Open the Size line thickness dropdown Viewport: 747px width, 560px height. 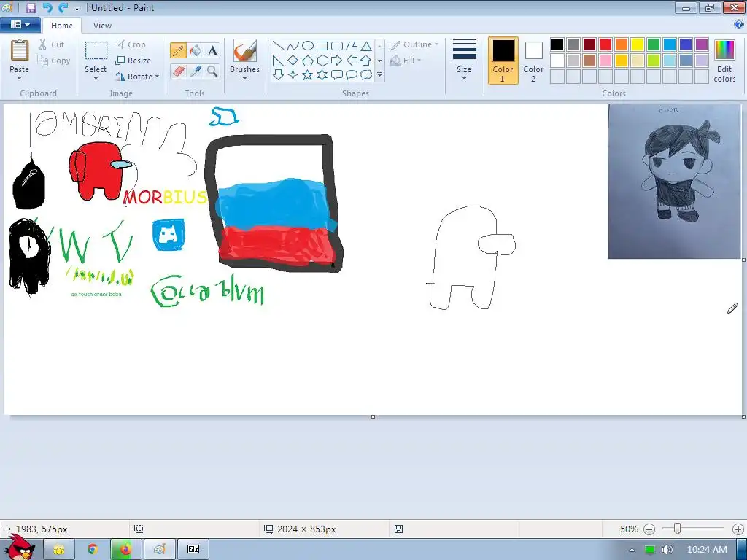tap(464, 61)
